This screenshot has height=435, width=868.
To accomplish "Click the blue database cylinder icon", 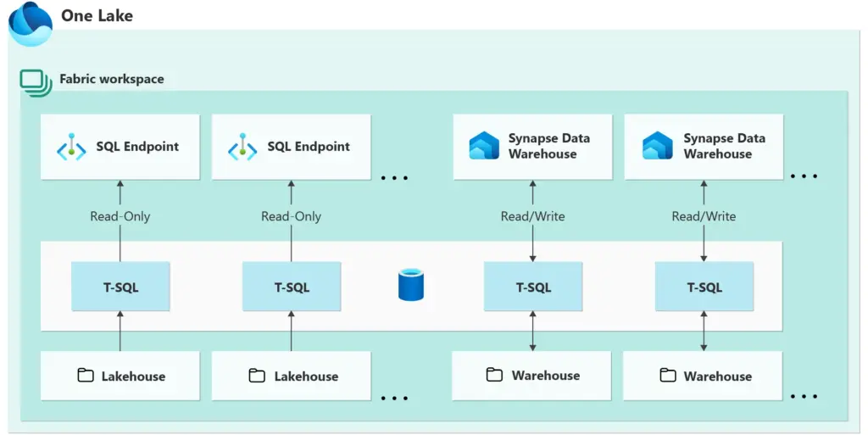I will click(410, 285).
